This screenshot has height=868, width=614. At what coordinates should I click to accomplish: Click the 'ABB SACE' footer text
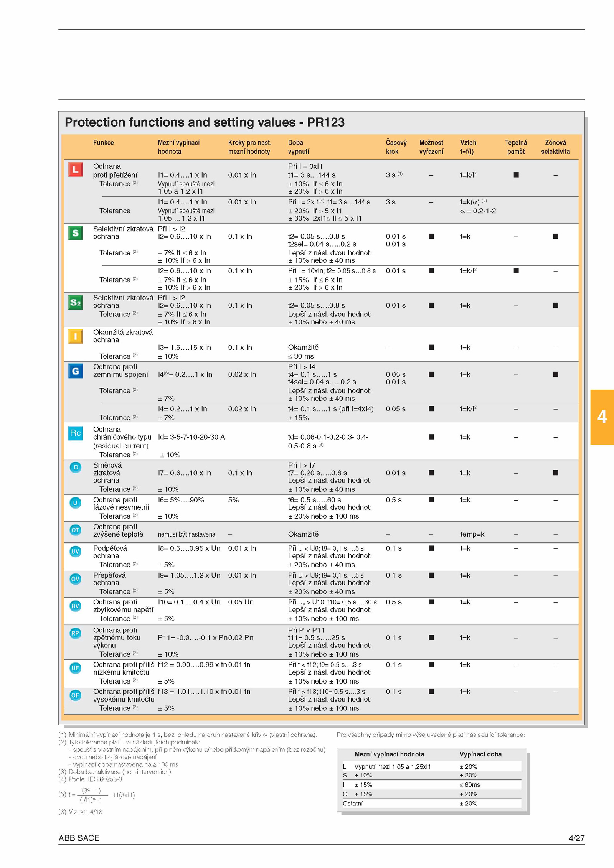pyautogui.click(x=79, y=838)
